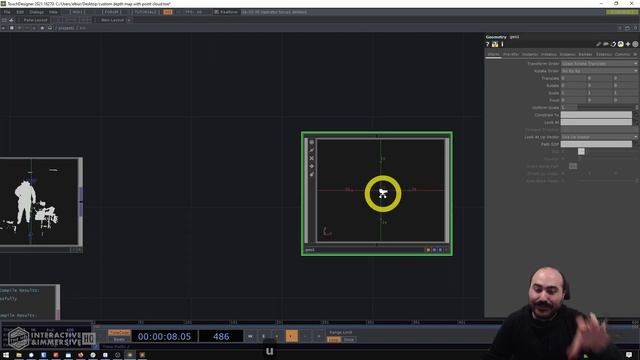This screenshot has width=640, height=360.
Task: Toggle the viewer active icon on geo1 node
Action: (x=312, y=142)
